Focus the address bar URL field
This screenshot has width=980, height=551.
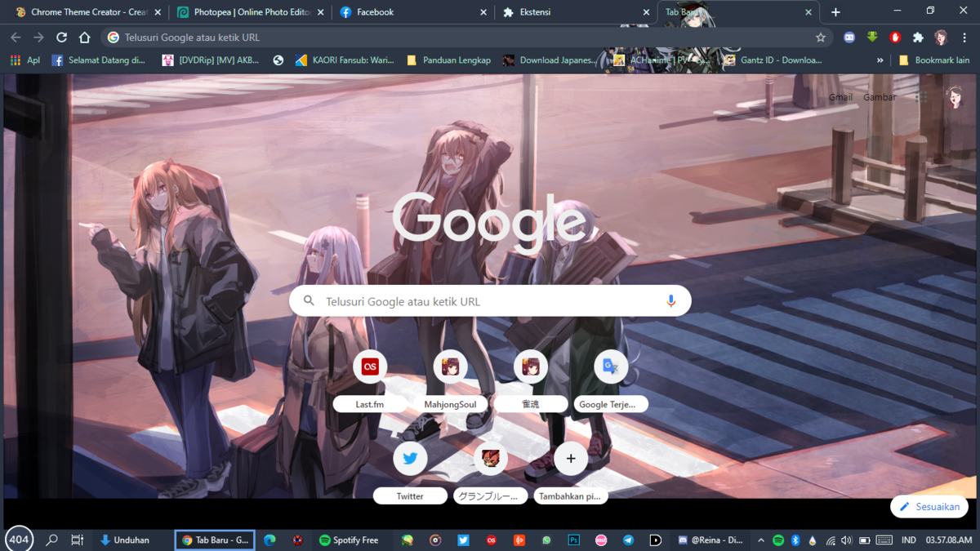coord(465,38)
